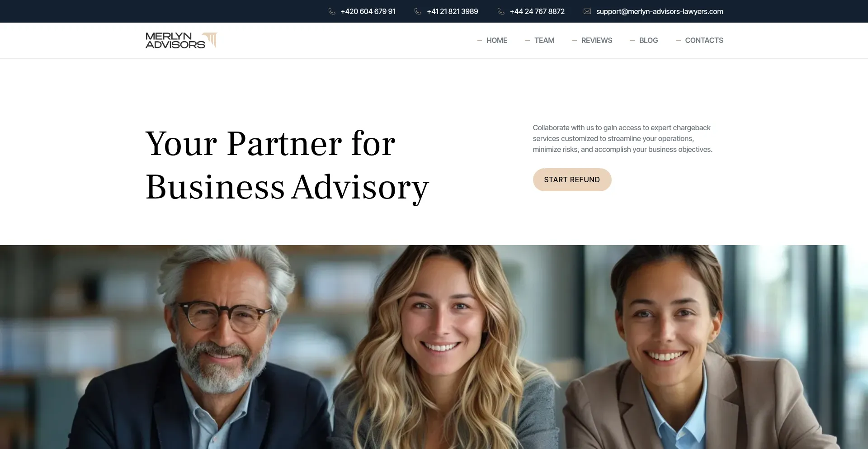Email support@merlyn-advisors-lawyers.com

click(x=660, y=11)
